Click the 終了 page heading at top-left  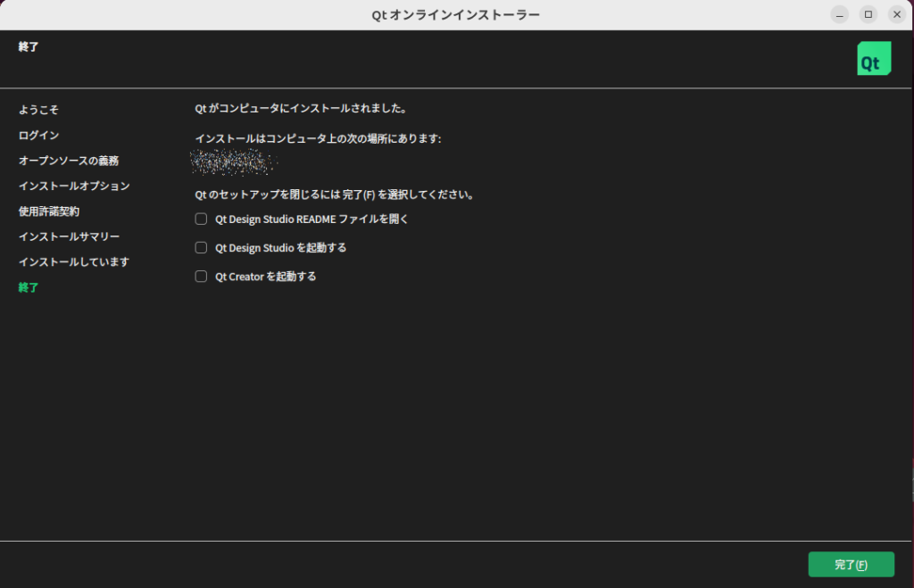click(29, 46)
